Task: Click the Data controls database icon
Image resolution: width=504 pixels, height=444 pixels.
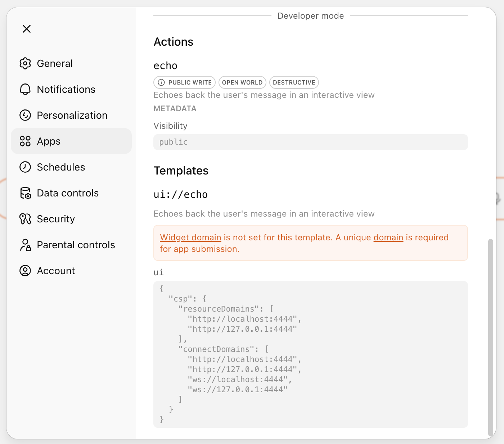Action: 25,193
